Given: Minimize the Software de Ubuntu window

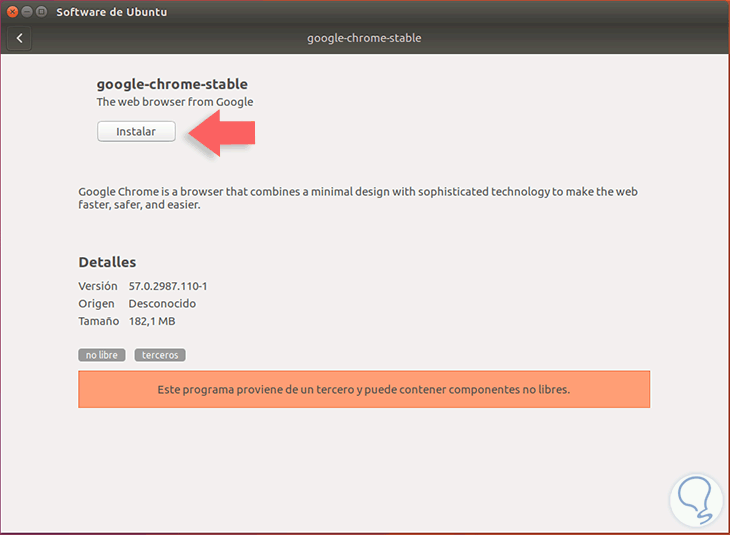Looking at the screenshot, I should click(x=27, y=12).
